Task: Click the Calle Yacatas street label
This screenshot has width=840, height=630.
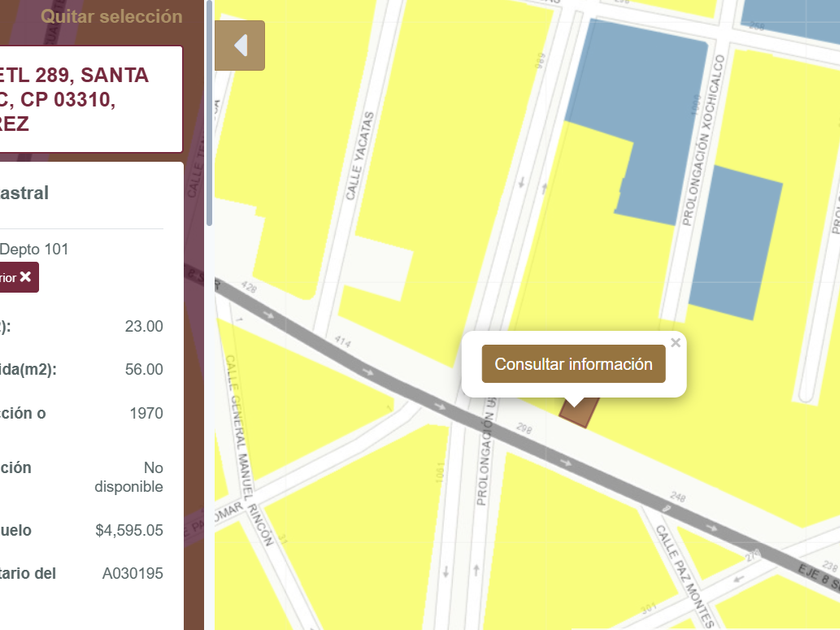Action: coord(359,156)
